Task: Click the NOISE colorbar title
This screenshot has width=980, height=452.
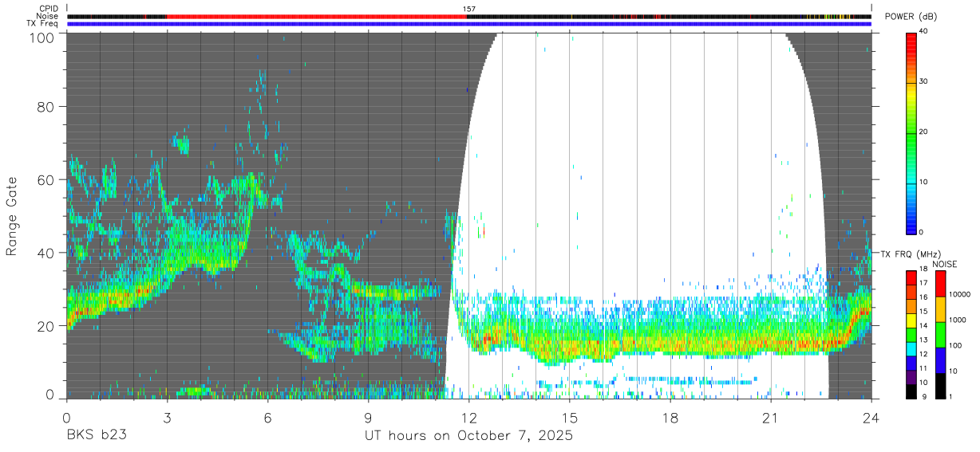Action: click(945, 264)
